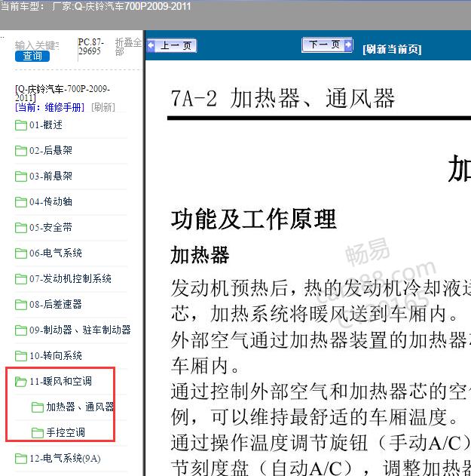Open folder icon for 05-安全带
Viewport: 471px width, 476px height.
[x=21, y=228]
